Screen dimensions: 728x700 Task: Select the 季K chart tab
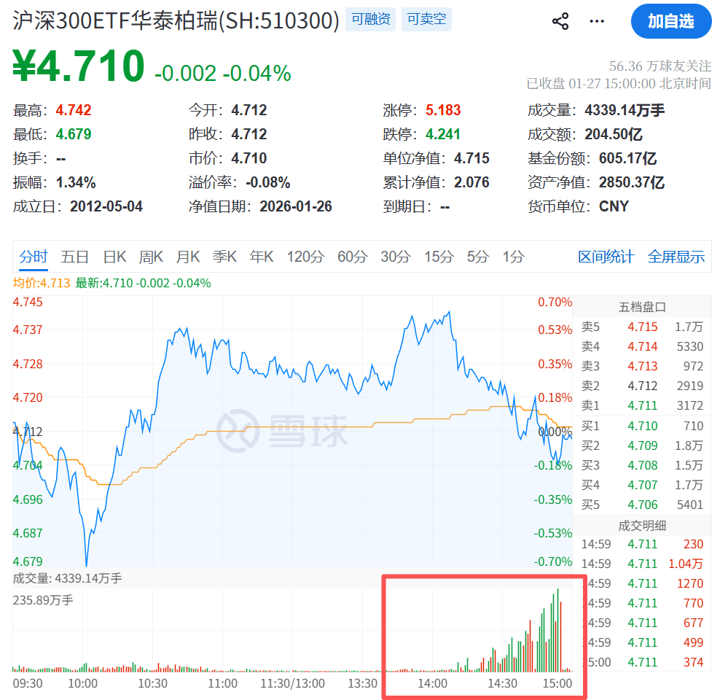pyautogui.click(x=224, y=257)
